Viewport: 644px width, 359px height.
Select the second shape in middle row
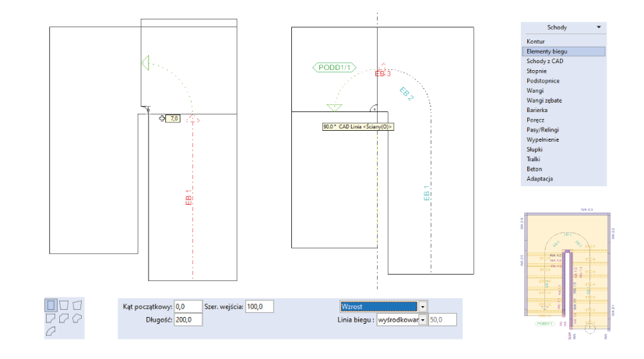point(65,318)
